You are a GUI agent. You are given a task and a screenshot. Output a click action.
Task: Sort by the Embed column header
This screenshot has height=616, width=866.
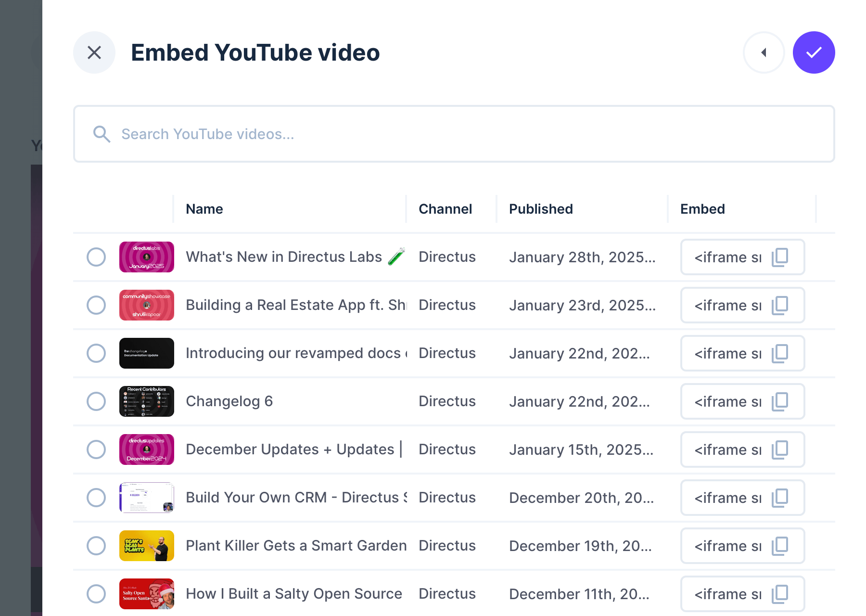click(x=702, y=209)
